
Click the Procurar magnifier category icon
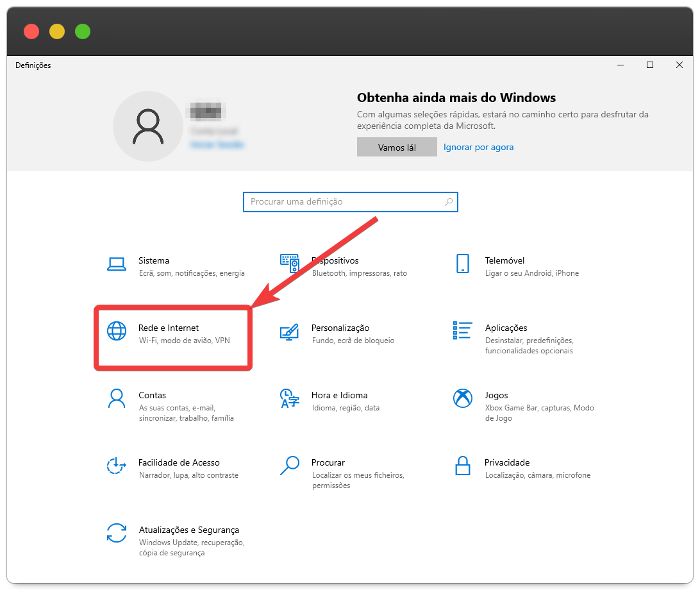click(290, 466)
